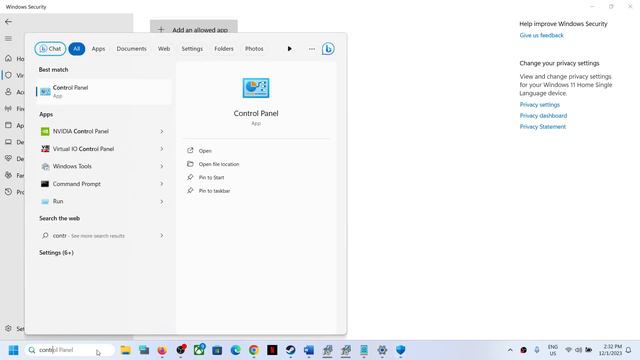Open Privacy dashboard link

(x=543, y=116)
